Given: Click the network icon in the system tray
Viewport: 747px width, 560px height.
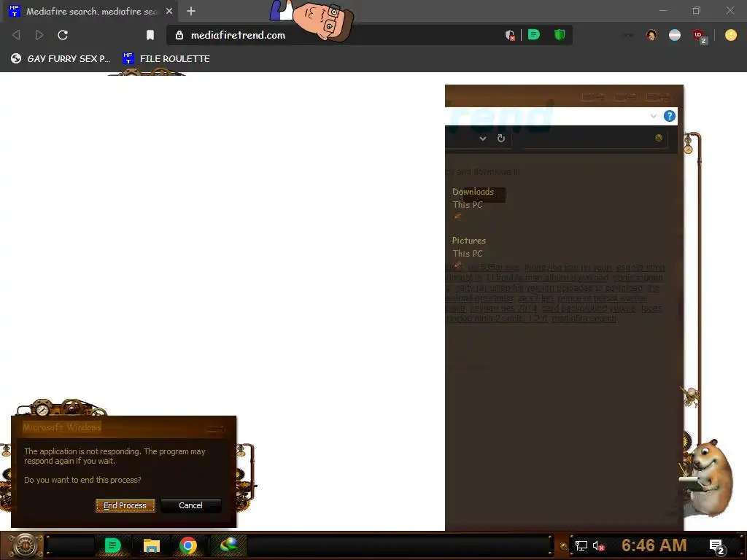Looking at the screenshot, I should click(581, 545).
